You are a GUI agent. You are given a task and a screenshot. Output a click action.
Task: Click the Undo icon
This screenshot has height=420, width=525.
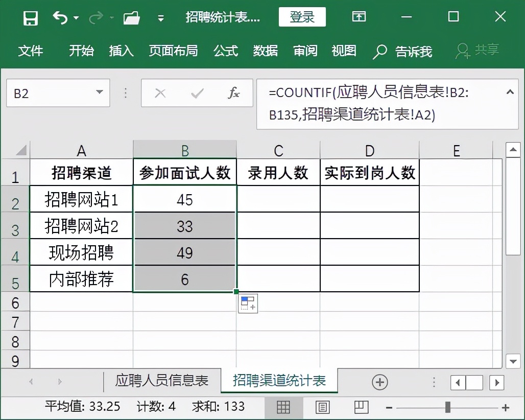coord(61,17)
